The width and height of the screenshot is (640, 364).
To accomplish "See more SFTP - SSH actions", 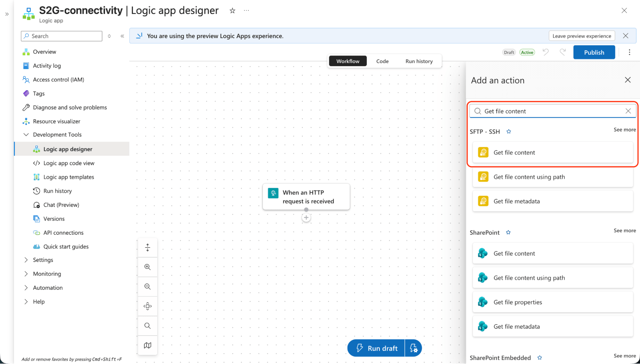I will tap(625, 130).
